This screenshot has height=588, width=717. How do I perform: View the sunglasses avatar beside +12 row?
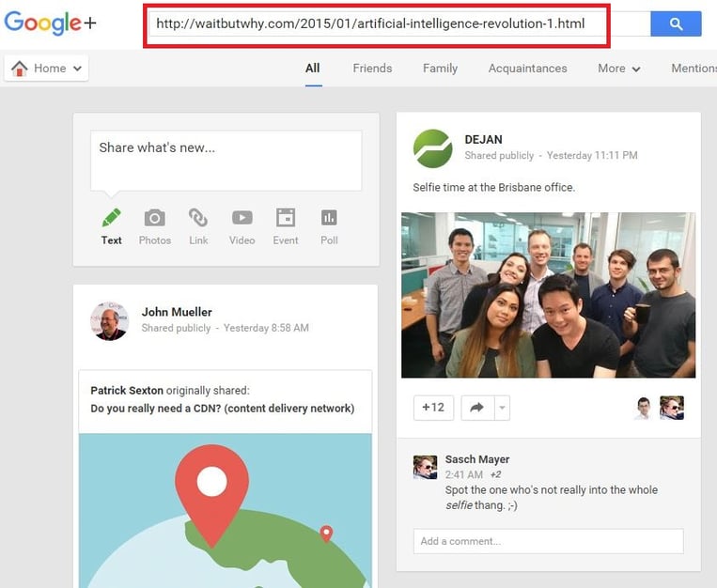coord(672,408)
